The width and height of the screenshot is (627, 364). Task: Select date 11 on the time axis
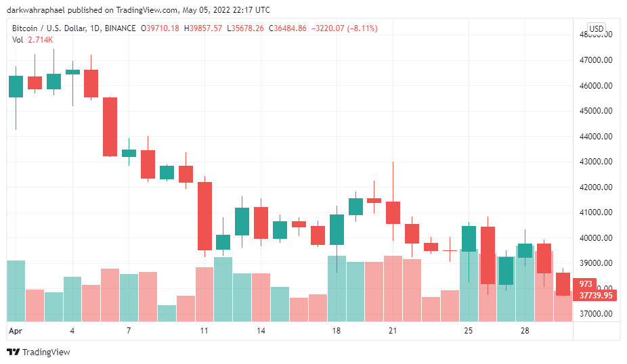click(204, 331)
